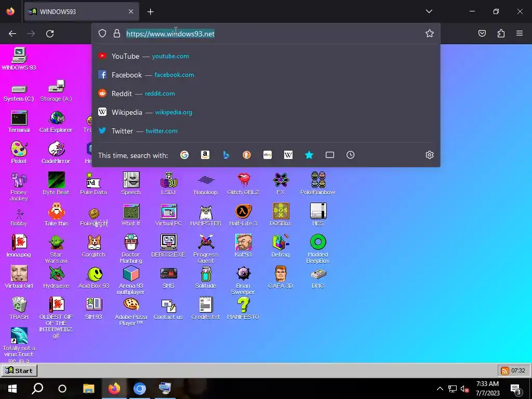Viewport: 532px width, 399px height.
Task: Launch the Terminal desktop icon
Action: coord(19,118)
